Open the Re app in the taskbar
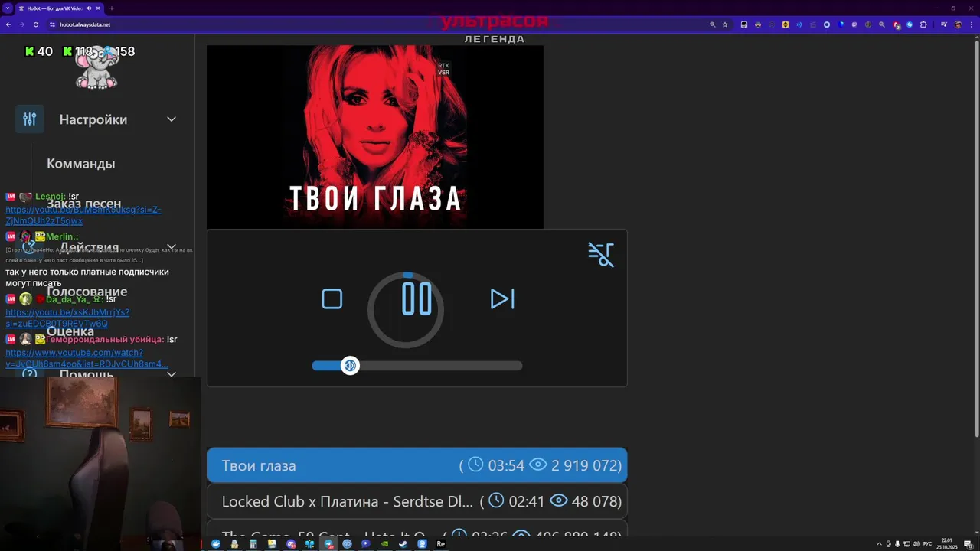Image resolution: width=980 pixels, height=551 pixels. point(440,544)
